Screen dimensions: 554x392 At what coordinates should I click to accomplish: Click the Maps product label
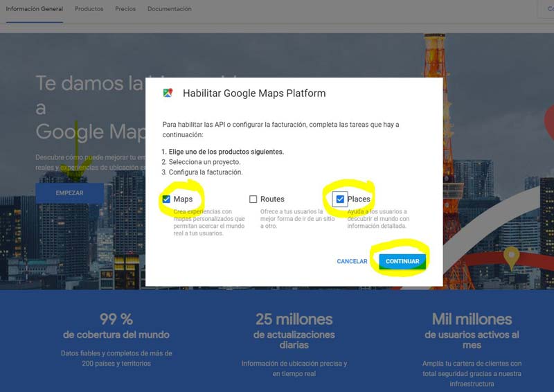click(x=183, y=199)
